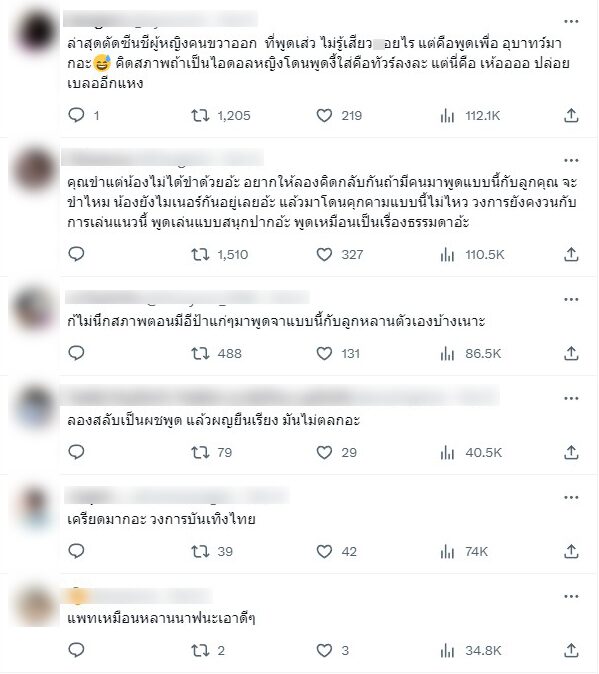
Task: Open three-dot menu on 86.5K-view tweet
Action: [x=571, y=299]
